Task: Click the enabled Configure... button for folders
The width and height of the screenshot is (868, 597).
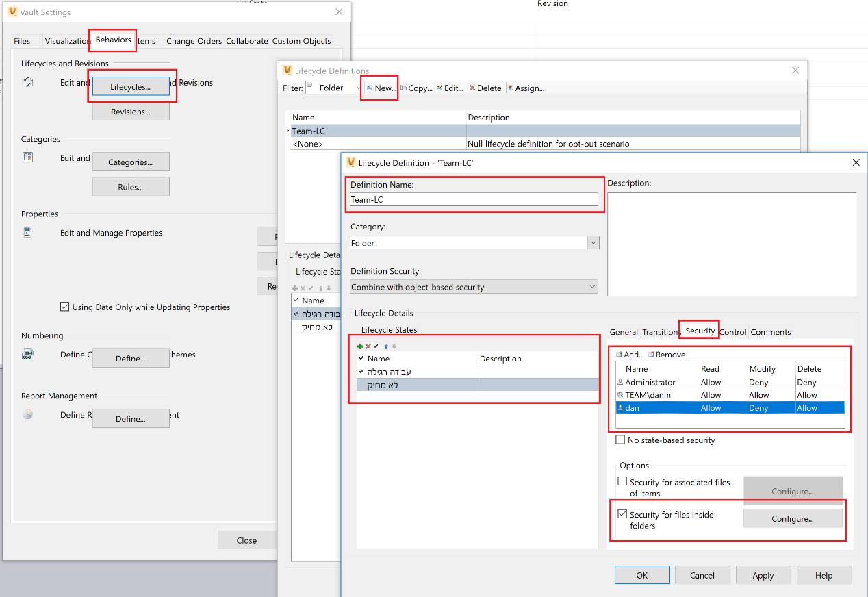Action: click(x=793, y=518)
